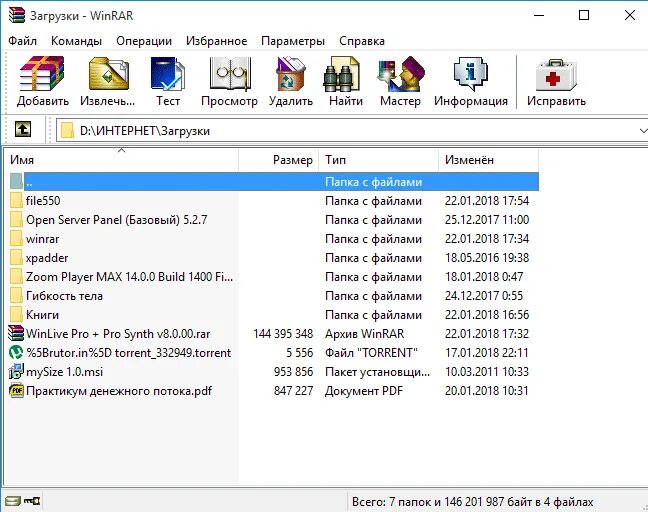
Task: Select Практикум денежного потока.pdf file name
Action: tap(119, 391)
